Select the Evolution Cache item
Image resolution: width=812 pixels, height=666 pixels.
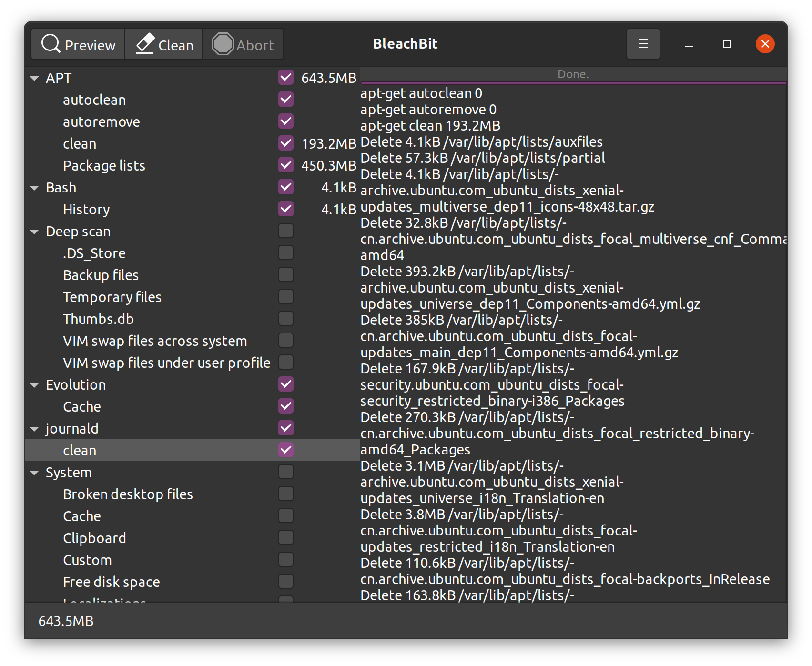82,407
